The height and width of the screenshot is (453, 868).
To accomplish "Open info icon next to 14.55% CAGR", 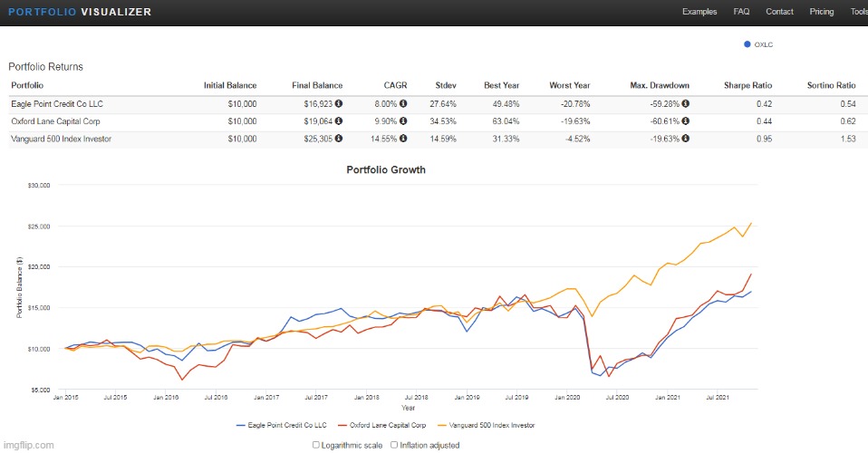I will pyautogui.click(x=403, y=138).
